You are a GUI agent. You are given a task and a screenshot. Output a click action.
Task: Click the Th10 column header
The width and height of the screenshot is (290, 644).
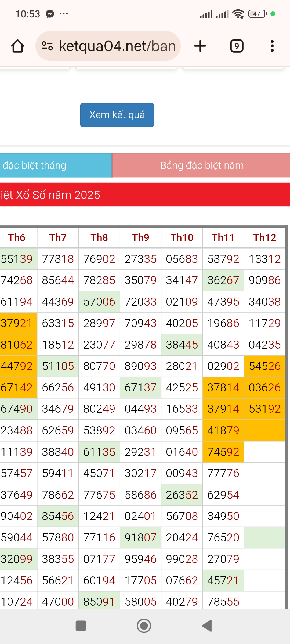tap(182, 237)
